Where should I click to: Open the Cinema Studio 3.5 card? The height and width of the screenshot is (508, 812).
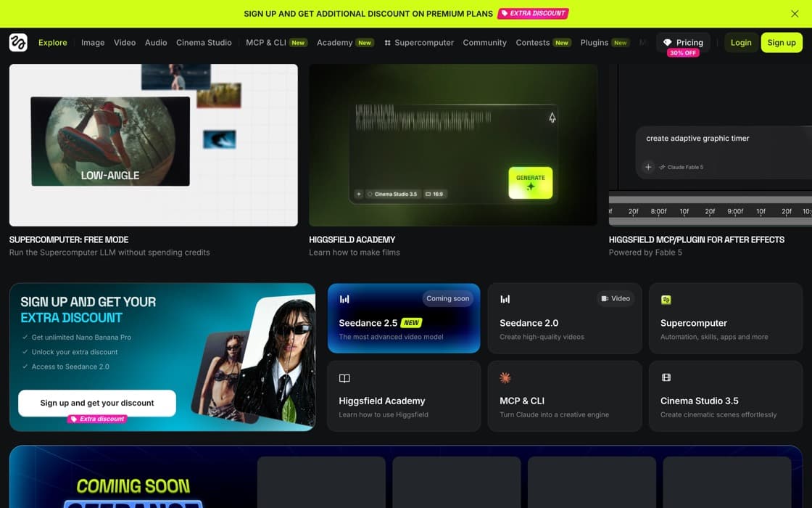[726, 396]
